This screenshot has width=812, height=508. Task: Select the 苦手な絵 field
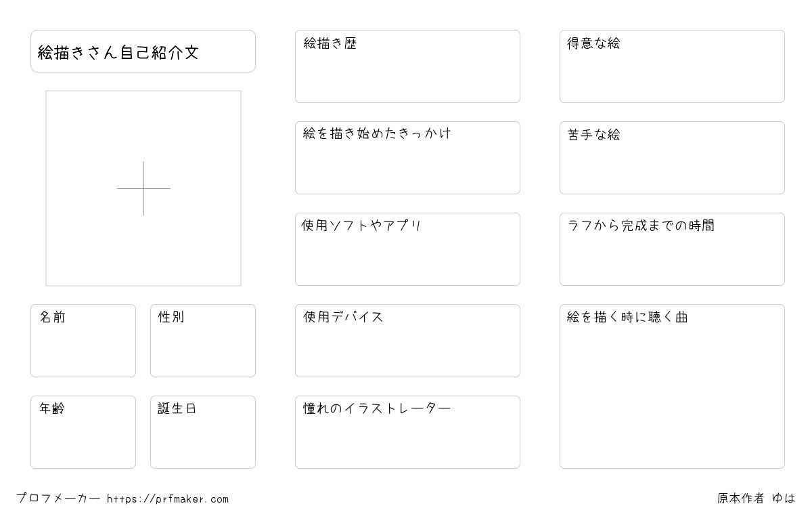[672, 158]
